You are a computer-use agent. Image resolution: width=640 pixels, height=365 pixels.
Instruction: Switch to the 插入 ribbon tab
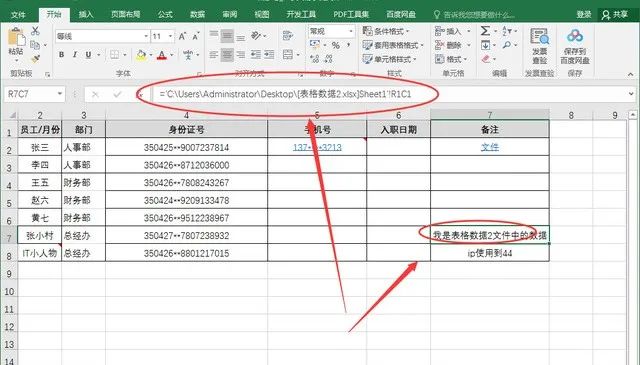pos(86,14)
